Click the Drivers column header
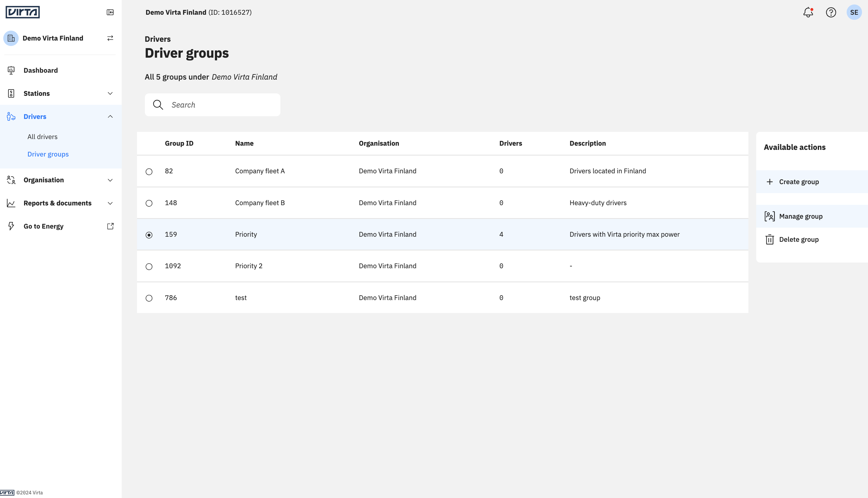The image size is (868, 498). coord(510,143)
